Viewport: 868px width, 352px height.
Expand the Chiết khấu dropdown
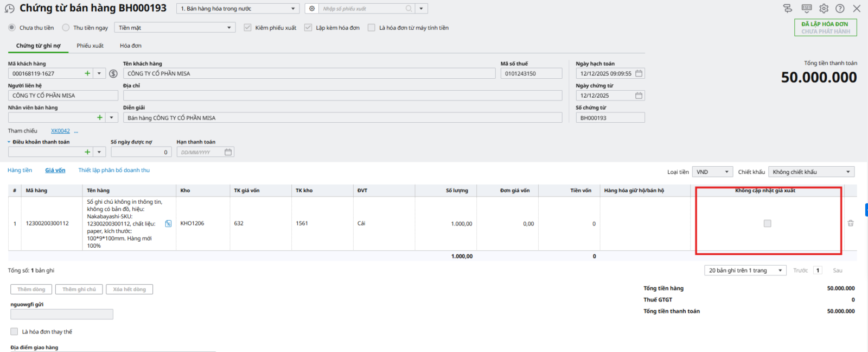pos(811,172)
